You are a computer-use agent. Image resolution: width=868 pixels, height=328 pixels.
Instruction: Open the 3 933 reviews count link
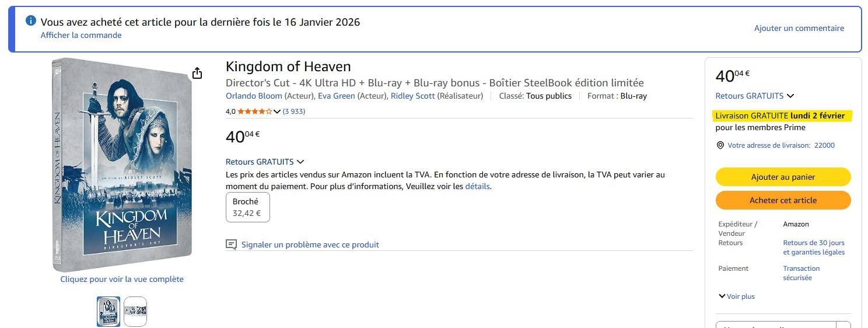click(x=294, y=111)
